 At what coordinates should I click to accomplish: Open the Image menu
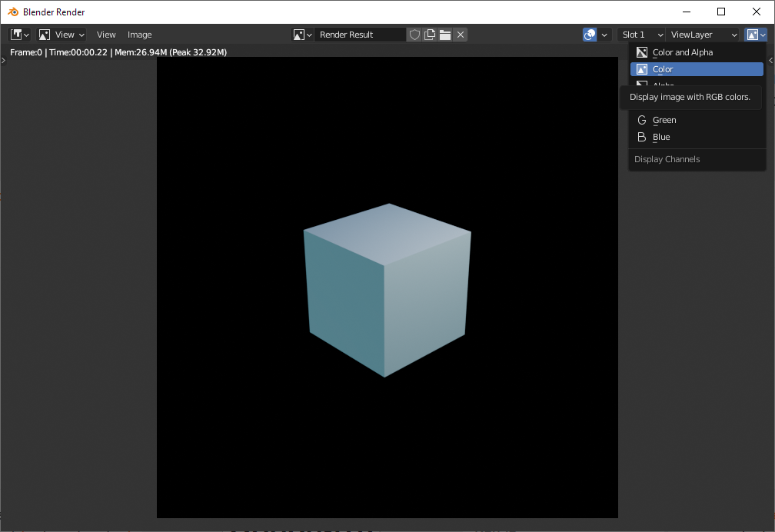click(139, 35)
